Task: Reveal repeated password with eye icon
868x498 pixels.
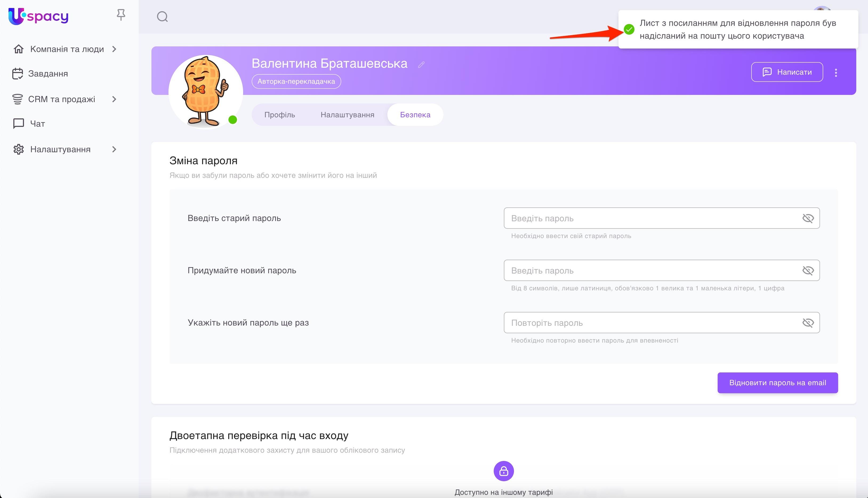Action: pyautogui.click(x=808, y=323)
